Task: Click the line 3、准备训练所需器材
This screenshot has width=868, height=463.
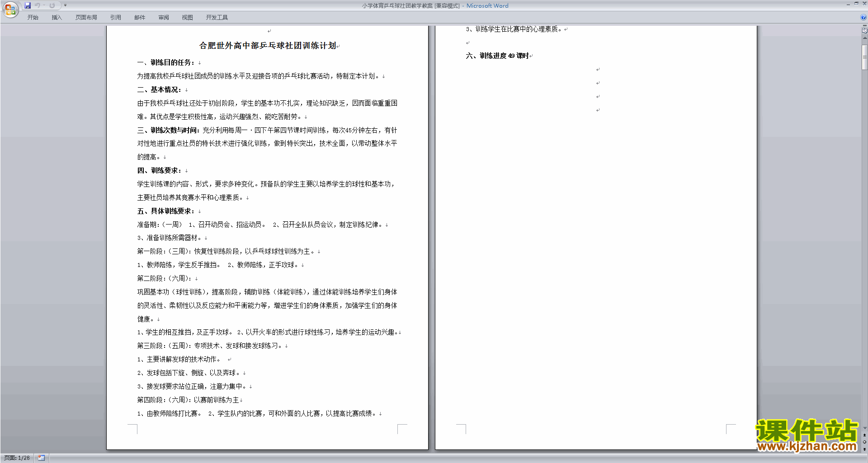Action: point(170,238)
